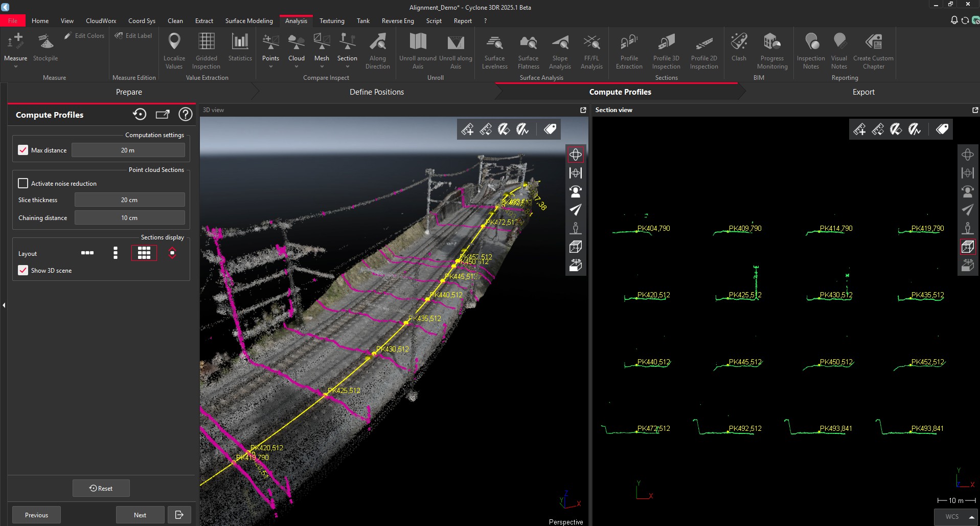
Task: Activate the tag label icon in 3D view toolbar
Action: 550,129
